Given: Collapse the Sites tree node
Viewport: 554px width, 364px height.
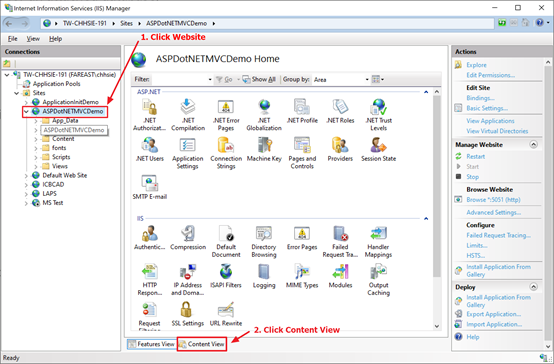Looking at the screenshot, I should 17,93.
